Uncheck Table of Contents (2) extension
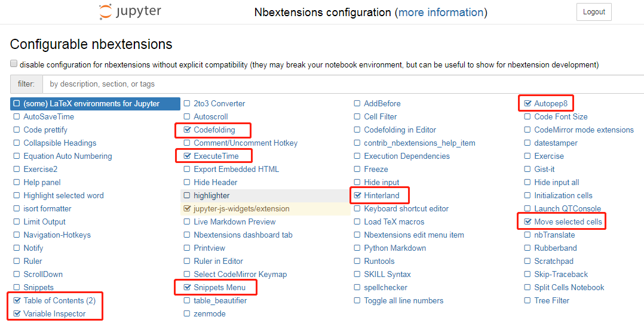Viewport: 644px width, 323px height. pos(17,300)
